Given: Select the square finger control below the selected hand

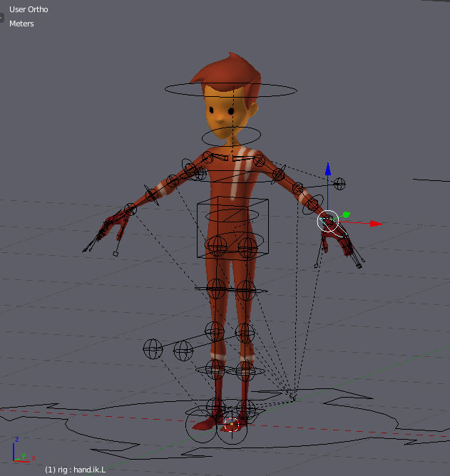Looking at the screenshot, I should 317,266.
